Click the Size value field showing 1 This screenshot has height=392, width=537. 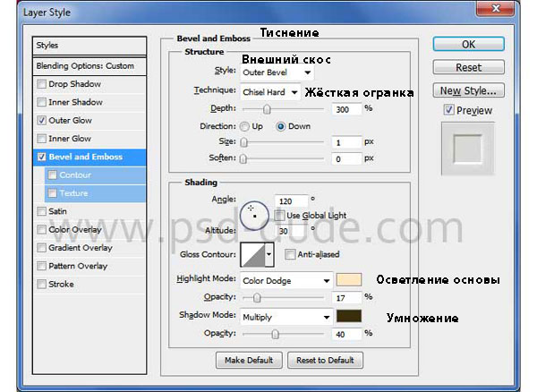tap(346, 142)
